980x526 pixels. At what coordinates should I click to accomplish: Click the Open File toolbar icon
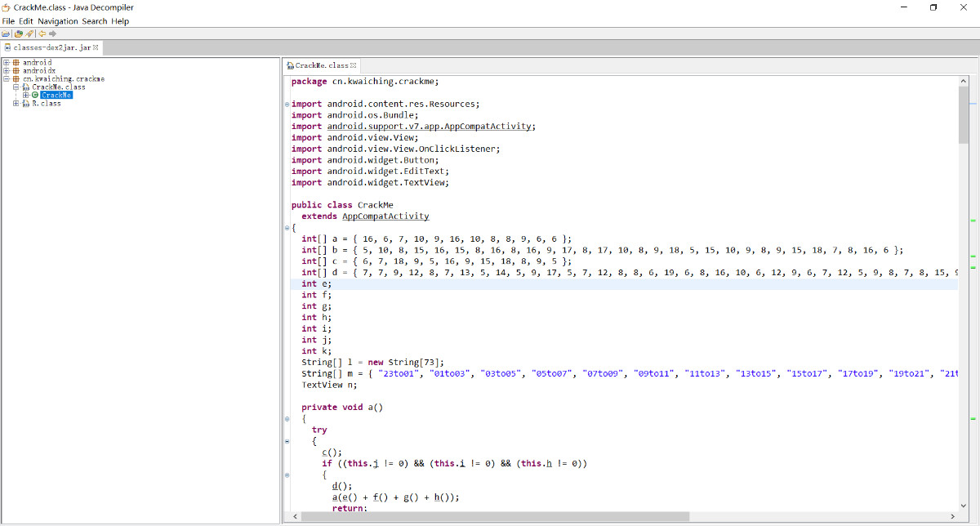[6, 33]
